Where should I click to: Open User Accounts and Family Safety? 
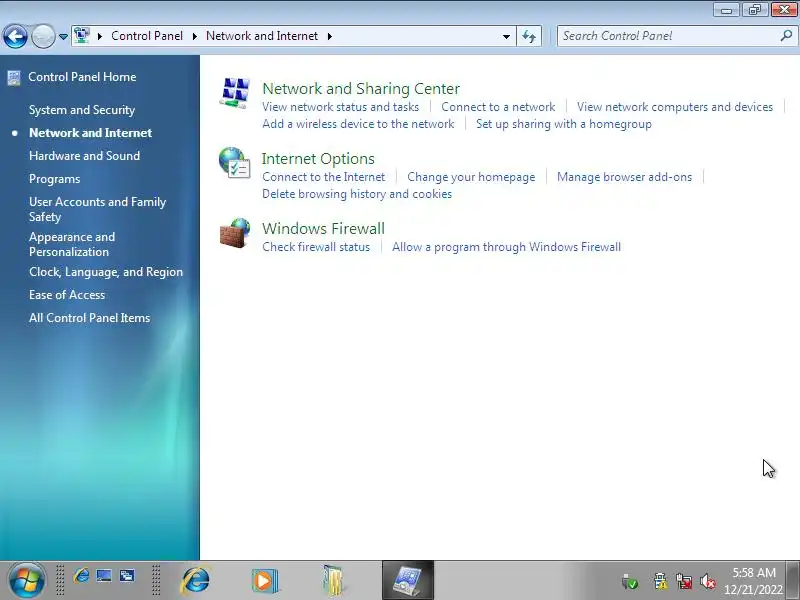pyautogui.click(x=97, y=209)
